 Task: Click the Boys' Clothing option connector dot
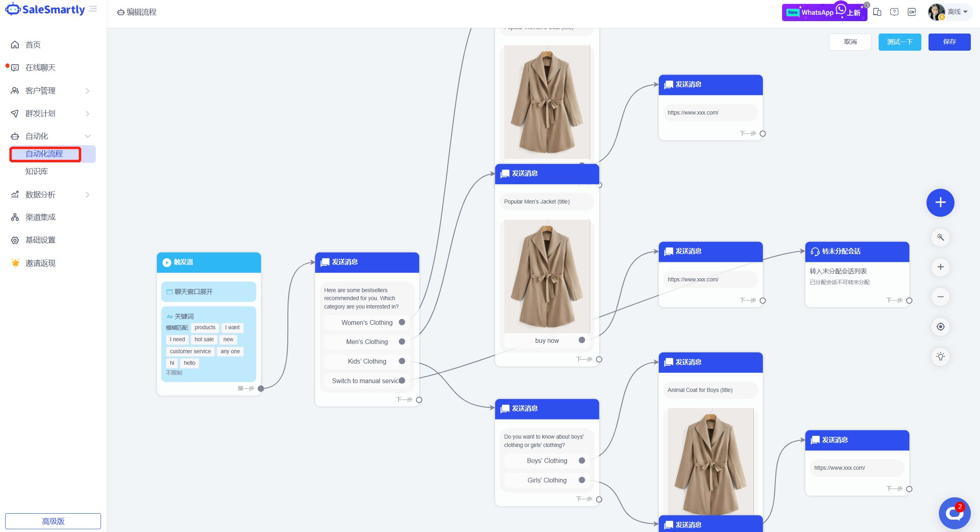[582, 461]
